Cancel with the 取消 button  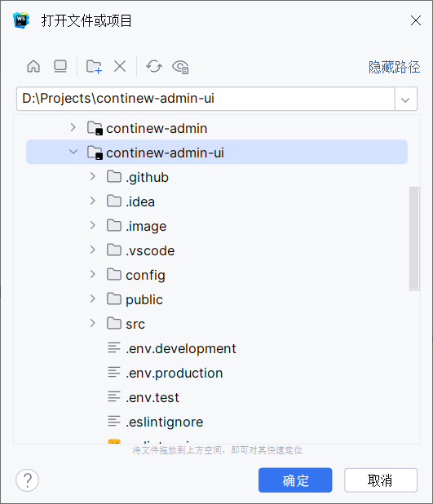tap(381, 480)
